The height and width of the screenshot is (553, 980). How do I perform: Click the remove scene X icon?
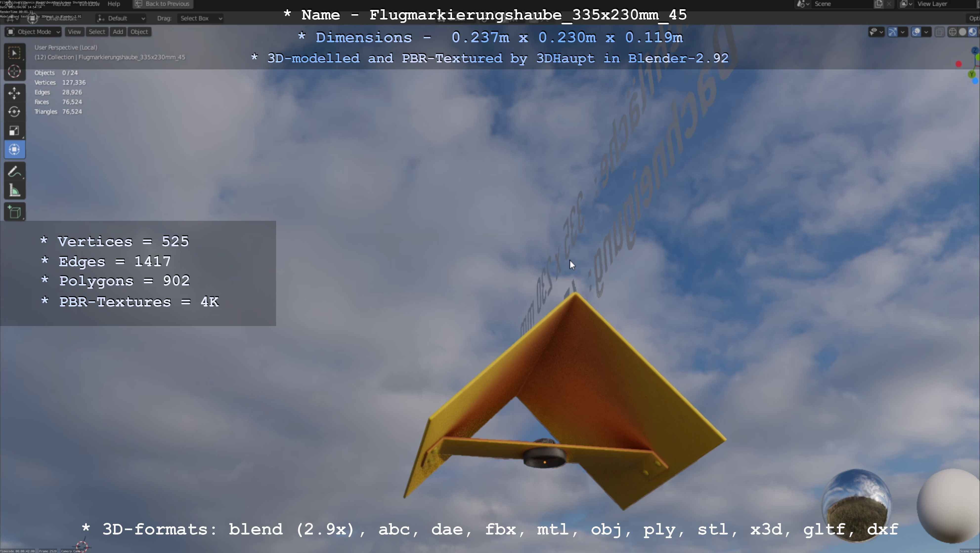[x=889, y=4]
